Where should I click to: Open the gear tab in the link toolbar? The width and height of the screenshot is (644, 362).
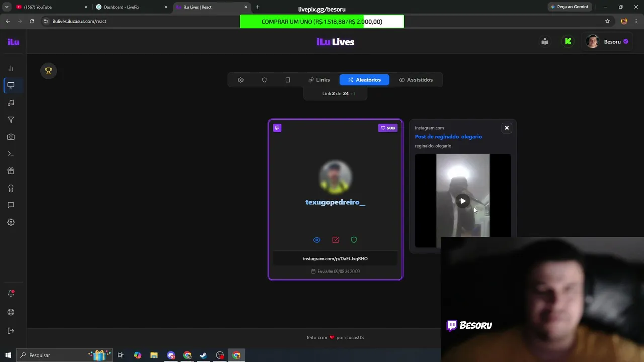(x=241, y=80)
